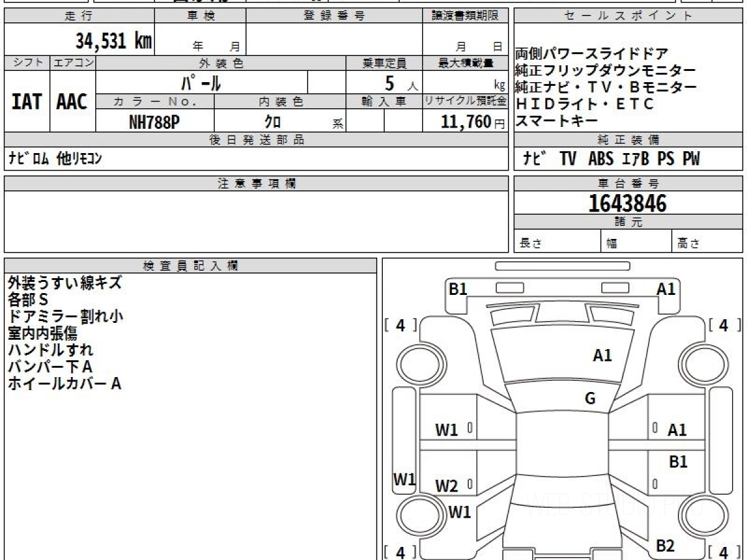747x560 pixels.
Task: Click the empty 注意事項欄 notes field
Action: [x=256, y=222]
